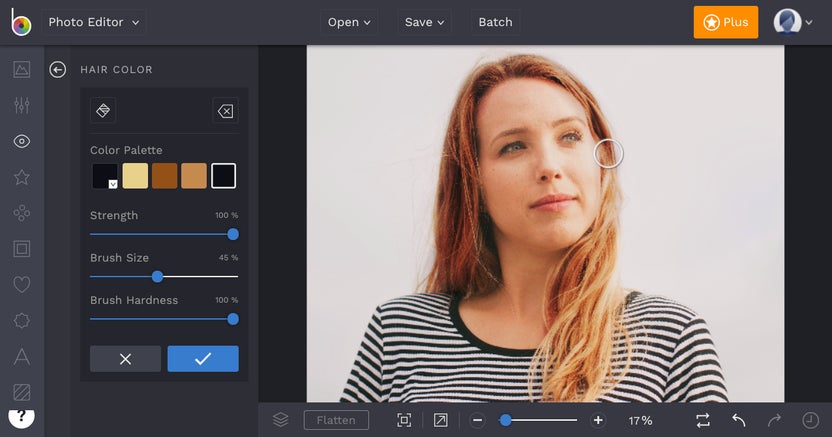Open the Open menu
The height and width of the screenshot is (437, 832).
coord(349,22)
